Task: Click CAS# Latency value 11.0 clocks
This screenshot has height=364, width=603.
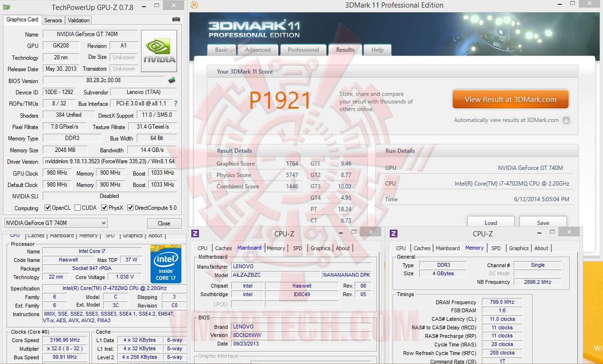Action: coord(502,319)
